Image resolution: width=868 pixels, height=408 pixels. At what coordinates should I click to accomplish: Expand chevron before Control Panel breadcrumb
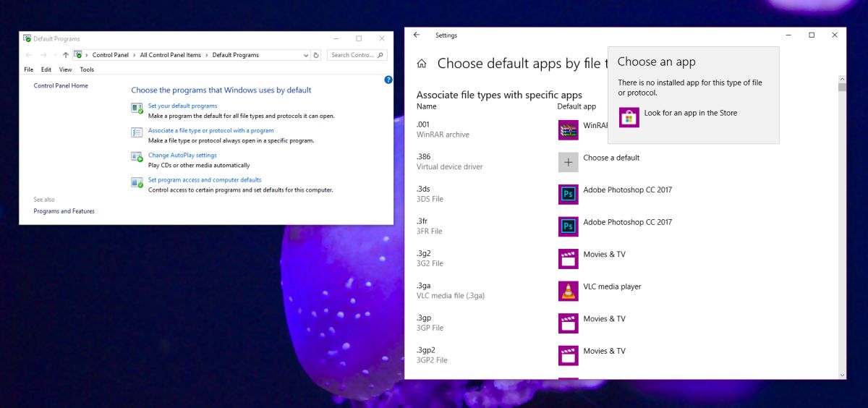(x=87, y=55)
